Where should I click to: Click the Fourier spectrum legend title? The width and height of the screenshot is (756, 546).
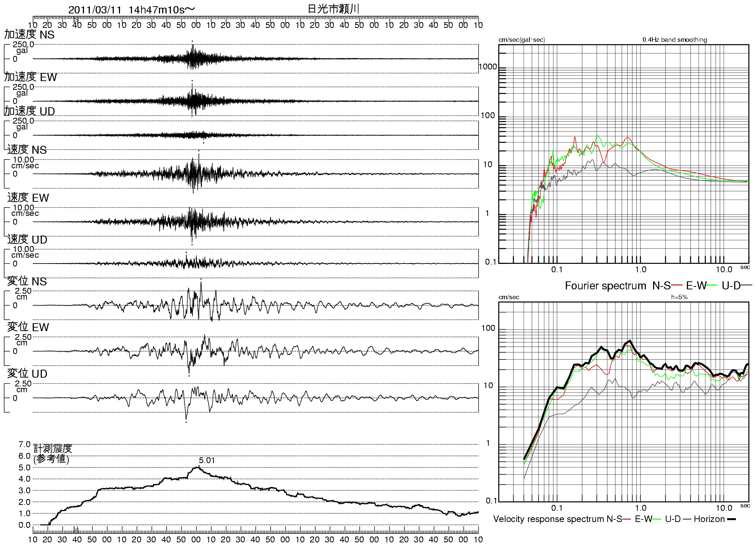coord(605,286)
